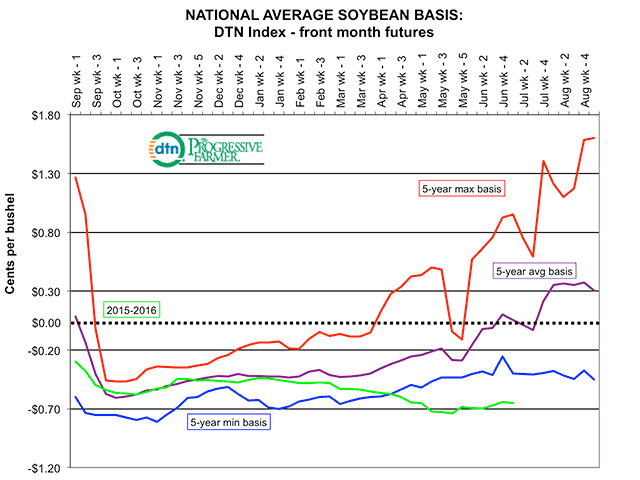Click the 'Jul wk - 2' x-axis label

click(524, 84)
